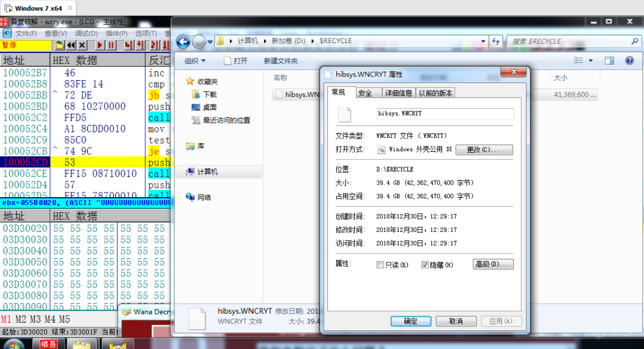644x349 pixels.
Task: Click the 大小 column header in Explorer
Action: coord(560,78)
